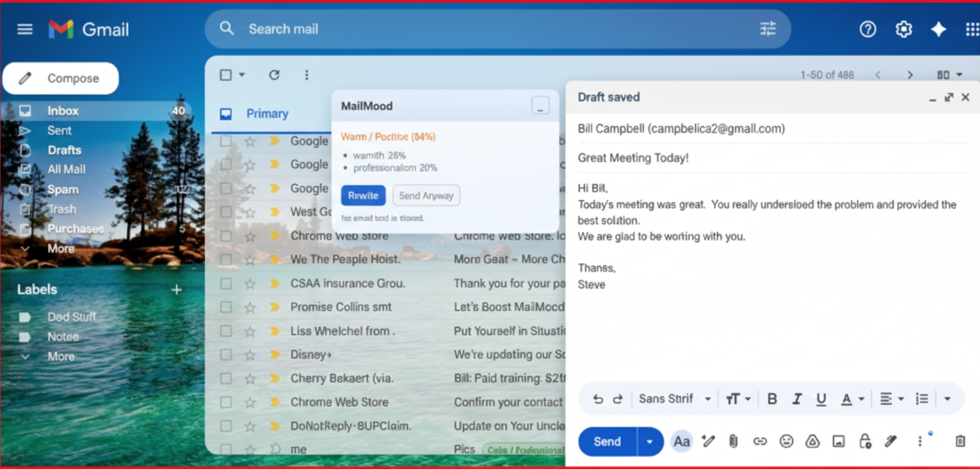The width and height of the screenshot is (980, 469).
Task: Attach a file with the paperclip icon
Action: 733,441
